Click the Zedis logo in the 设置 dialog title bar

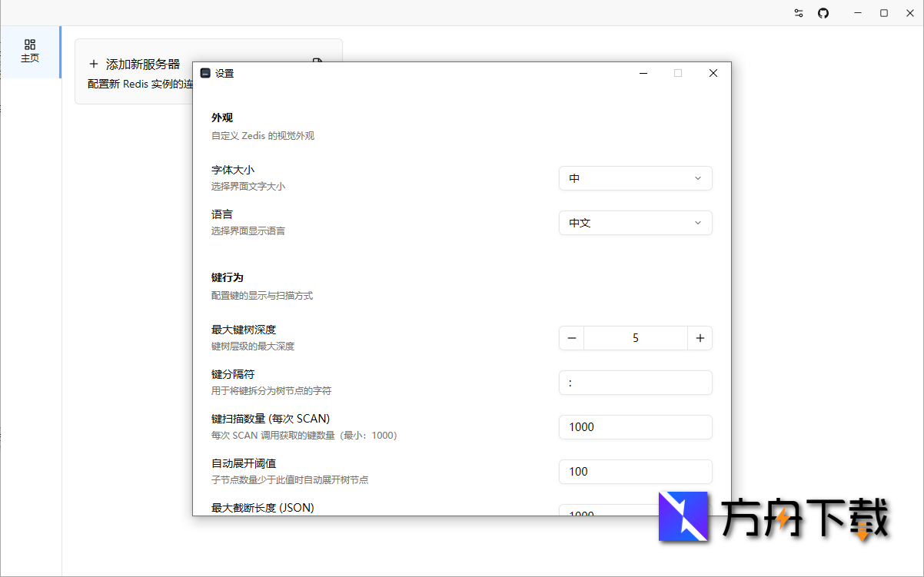pyautogui.click(x=204, y=72)
